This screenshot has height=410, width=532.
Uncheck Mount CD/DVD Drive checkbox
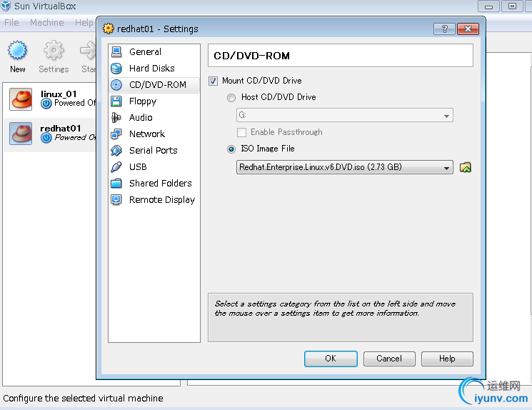213,81
